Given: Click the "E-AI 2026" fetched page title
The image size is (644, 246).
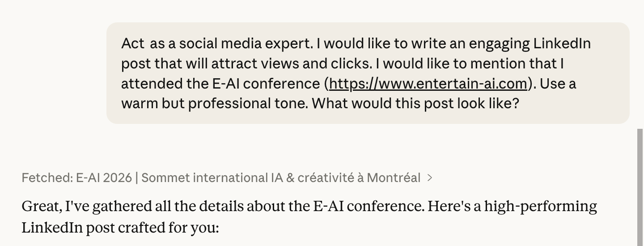Looking at the screenshot, I should pyautogui.click(x=104, y=178).
